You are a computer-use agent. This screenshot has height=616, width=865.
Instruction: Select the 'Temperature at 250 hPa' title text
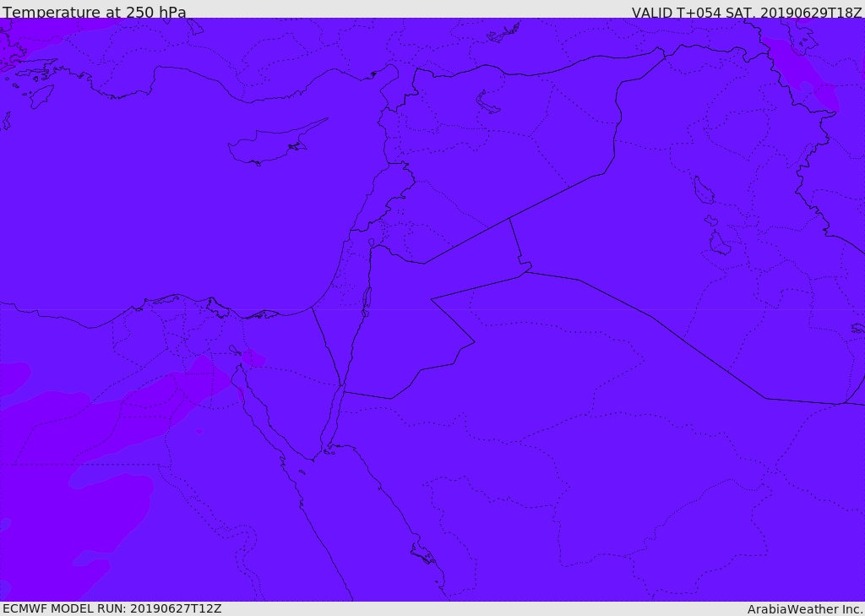click(x=95, y=12)
